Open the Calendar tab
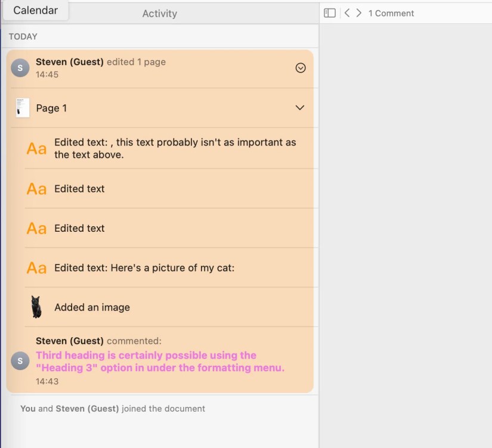 click(x=36, y=11)
